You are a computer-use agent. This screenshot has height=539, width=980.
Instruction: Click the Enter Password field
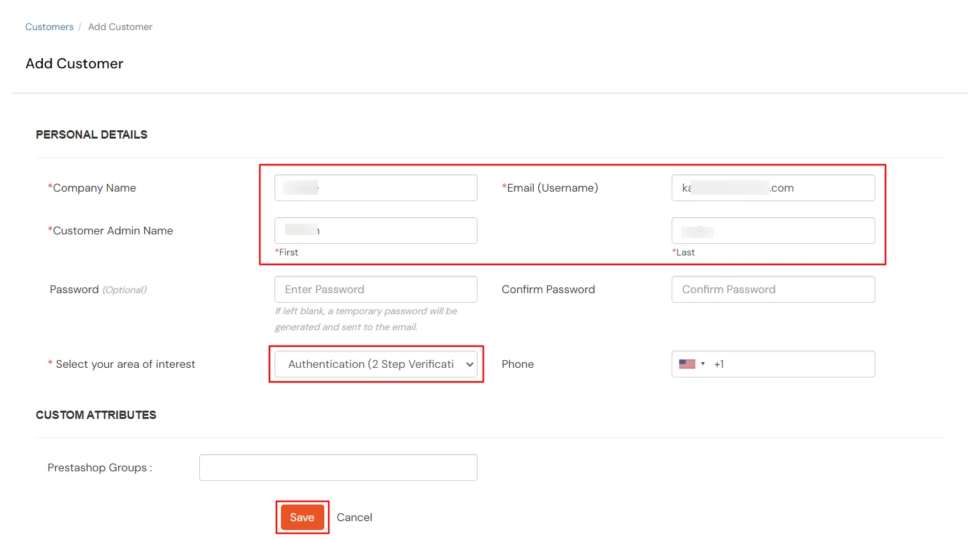click(x=375, y=289)
